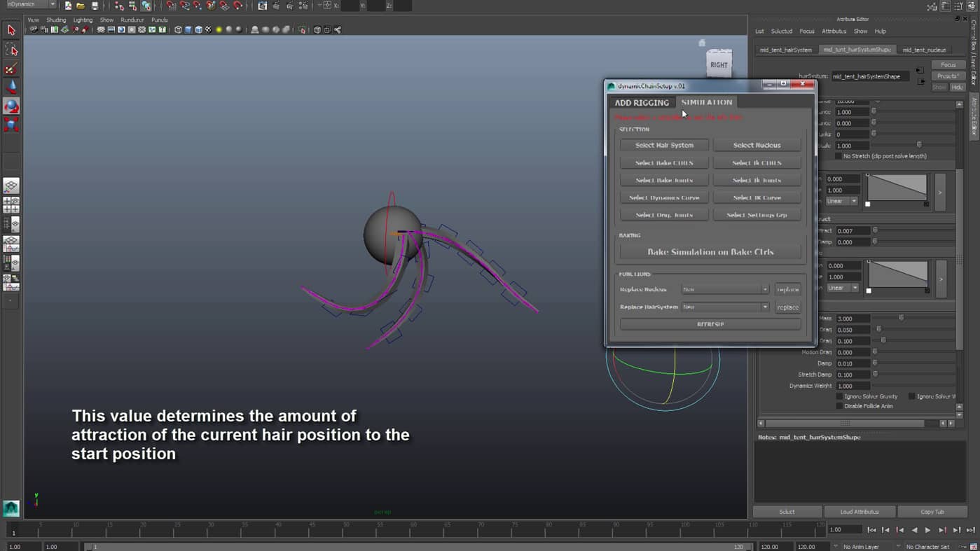This screenshot has height=551, width=980.
Task: Click Select Nucleus button
Action: pos(757,145)
